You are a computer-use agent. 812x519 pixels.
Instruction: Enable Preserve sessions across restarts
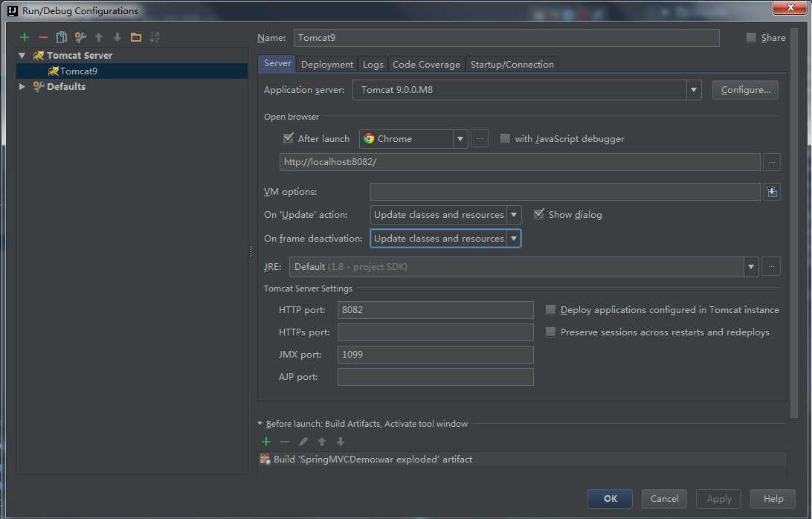[x=550, y=332]
